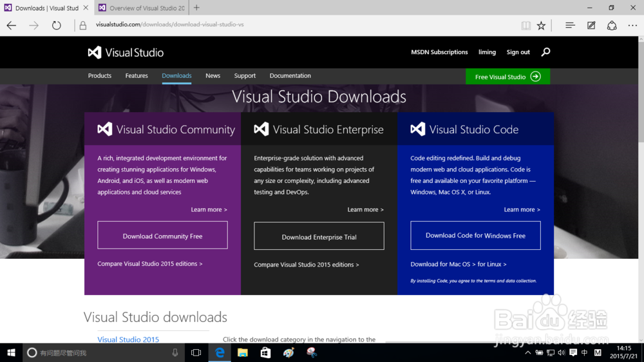Image resolution: width=644 pixels, height=362 pixels.
Task: Open the Documentation nav item
Action: [290, 75]
